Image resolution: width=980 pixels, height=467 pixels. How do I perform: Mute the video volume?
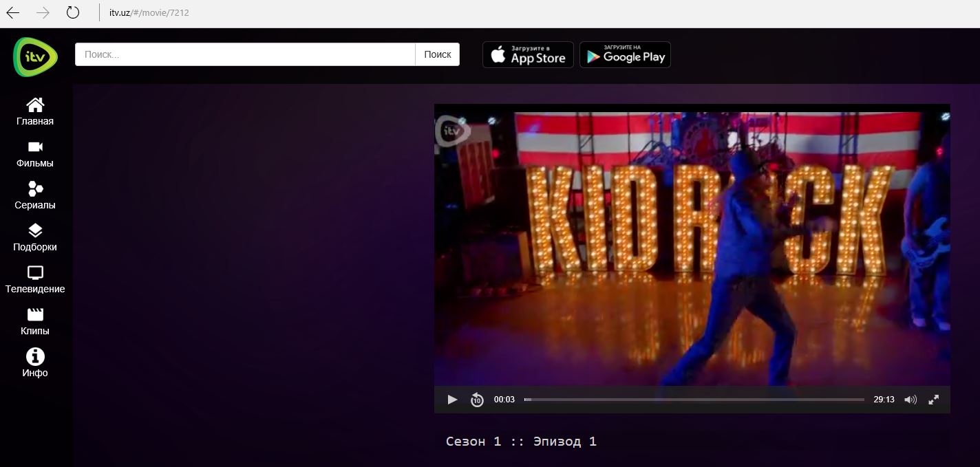click(910, 400)
